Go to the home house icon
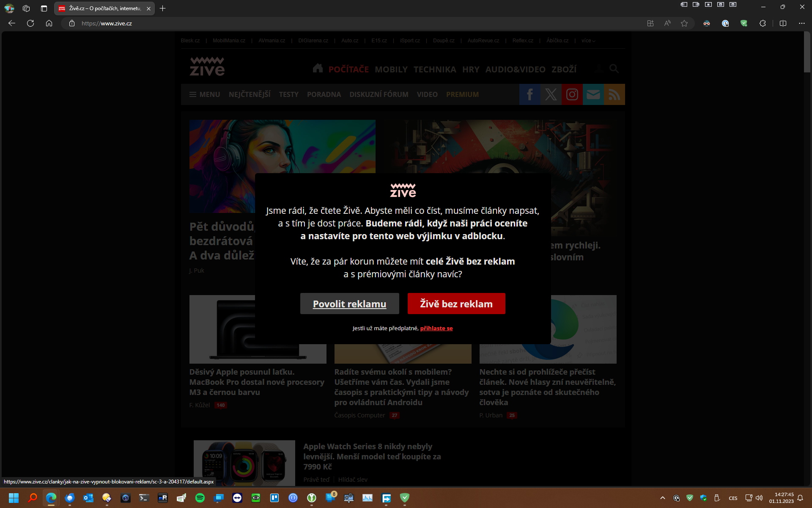 [318, 69]
